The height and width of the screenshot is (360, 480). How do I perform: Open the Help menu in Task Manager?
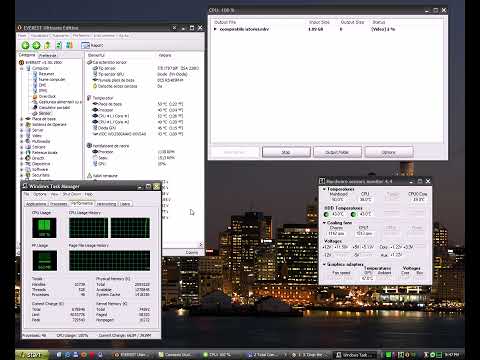[x=88, y=194]
